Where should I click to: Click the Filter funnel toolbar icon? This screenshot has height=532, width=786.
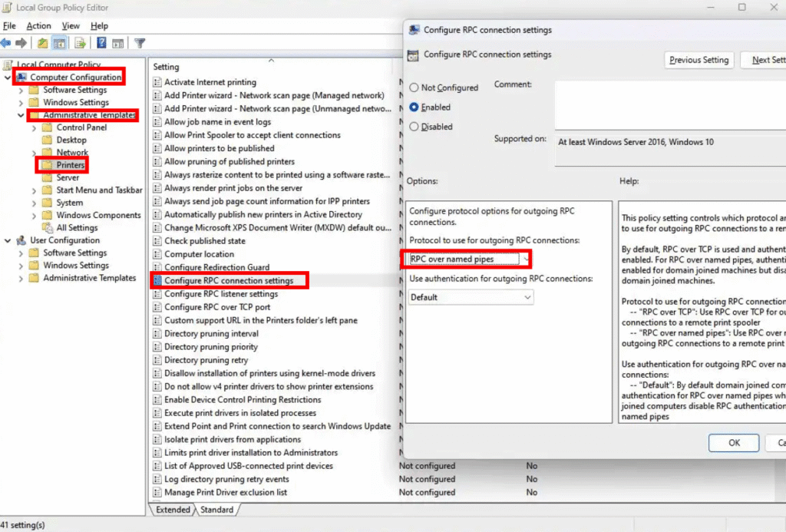pyautogui.click(x=140, y=43)
